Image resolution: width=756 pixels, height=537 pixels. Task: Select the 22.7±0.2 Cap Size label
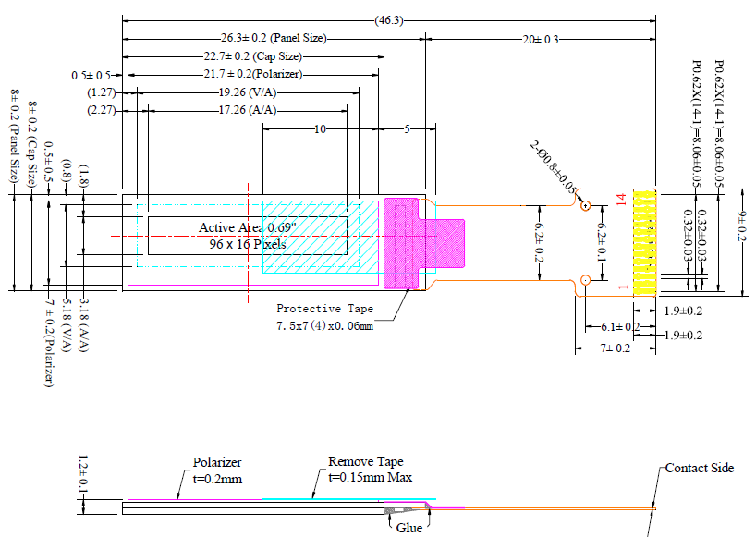pyautogui.click(x=249, y=56)
